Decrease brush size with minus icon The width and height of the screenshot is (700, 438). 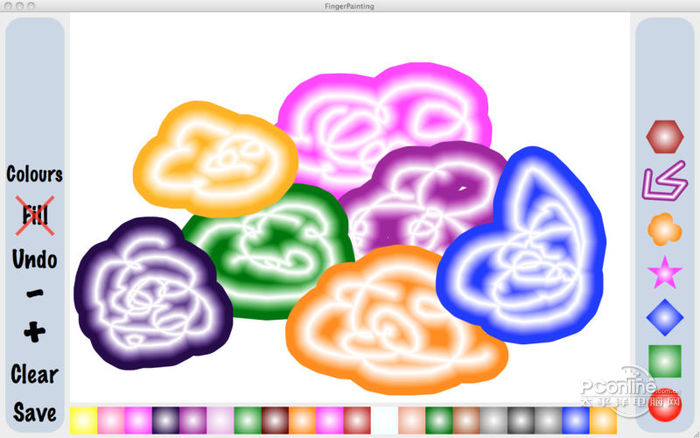[35, 293]
